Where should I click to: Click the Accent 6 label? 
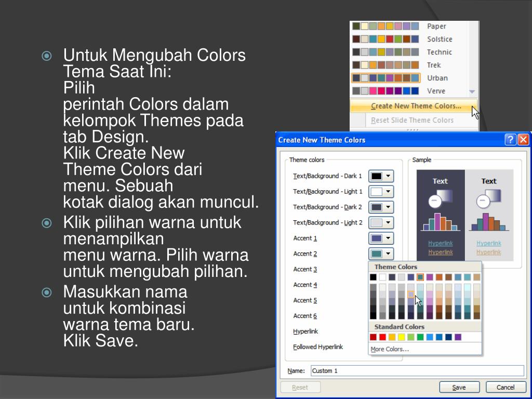(x=305, y=316)
